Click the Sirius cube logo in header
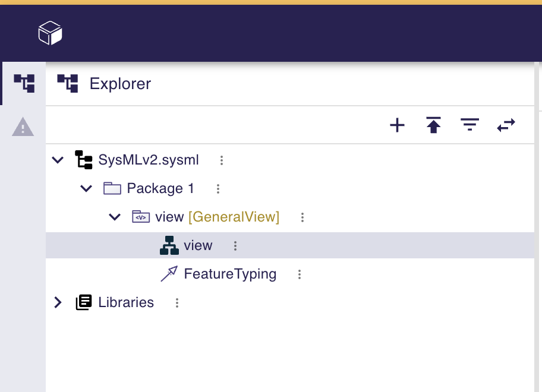Image resolution: width=542 pixels, height=392 pixels. pos(50,33)
